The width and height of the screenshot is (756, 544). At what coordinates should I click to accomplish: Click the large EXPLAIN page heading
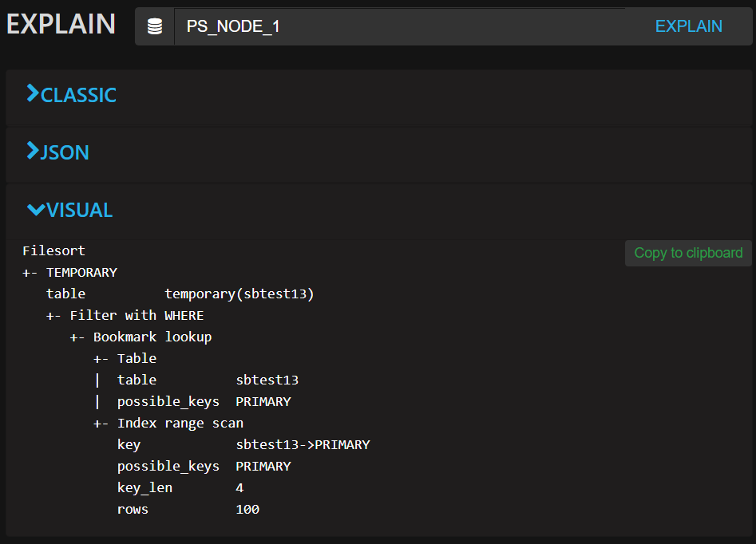(61, 25)
